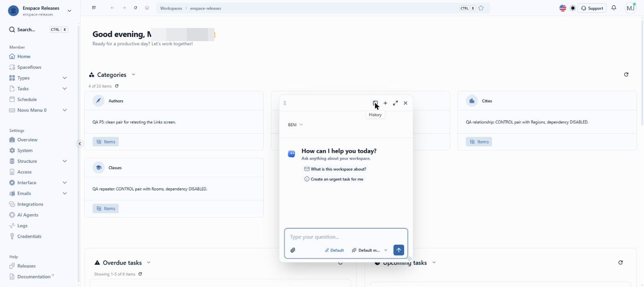Refresh the '4 of 33 items' count
The height and width of the screenshot is (287, 644).
[117, 86]
